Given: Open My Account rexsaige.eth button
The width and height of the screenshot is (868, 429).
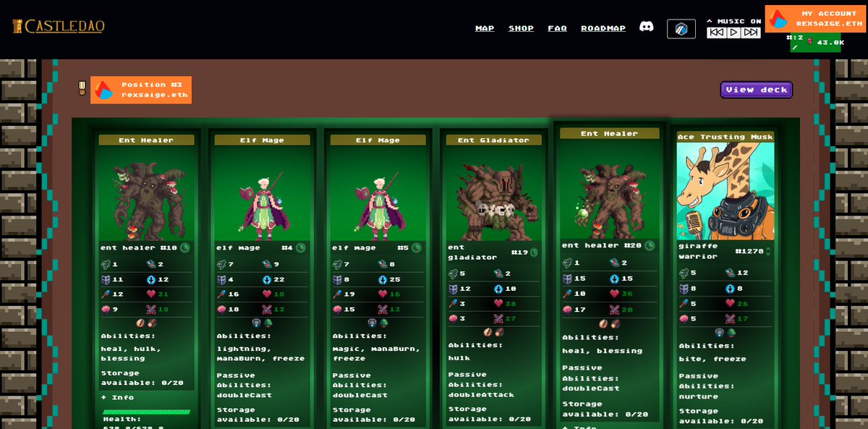Looking at the screenshot, I should (x=816, y=19).
